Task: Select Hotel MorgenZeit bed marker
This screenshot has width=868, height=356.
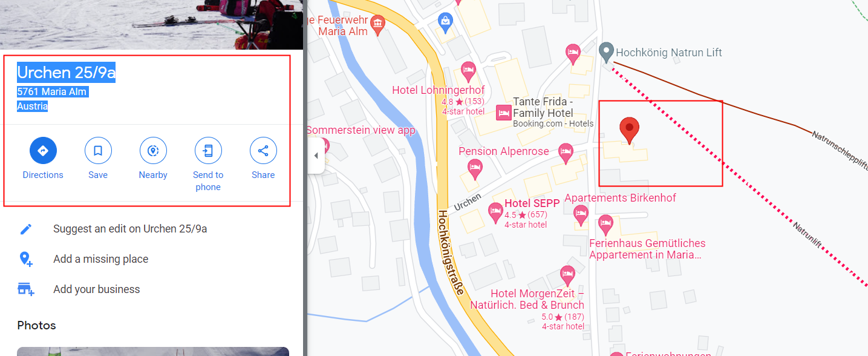Action: pos(567,276)
